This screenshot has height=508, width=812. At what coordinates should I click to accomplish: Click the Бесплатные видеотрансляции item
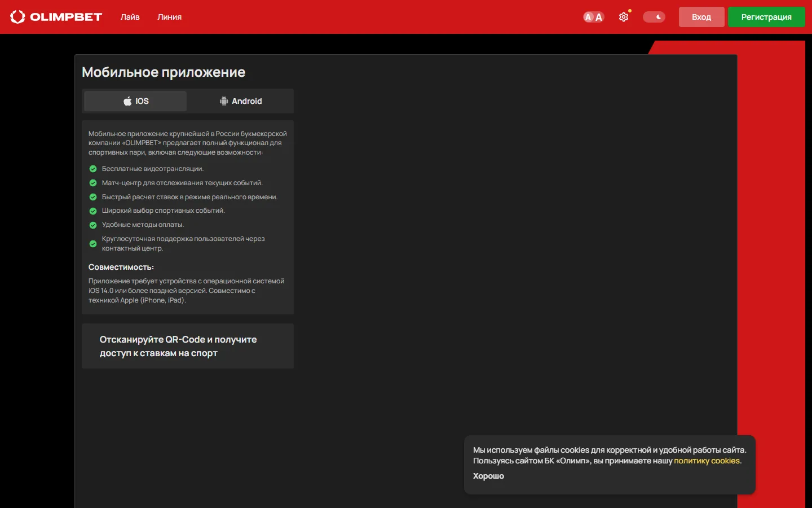tap(152, 169)
